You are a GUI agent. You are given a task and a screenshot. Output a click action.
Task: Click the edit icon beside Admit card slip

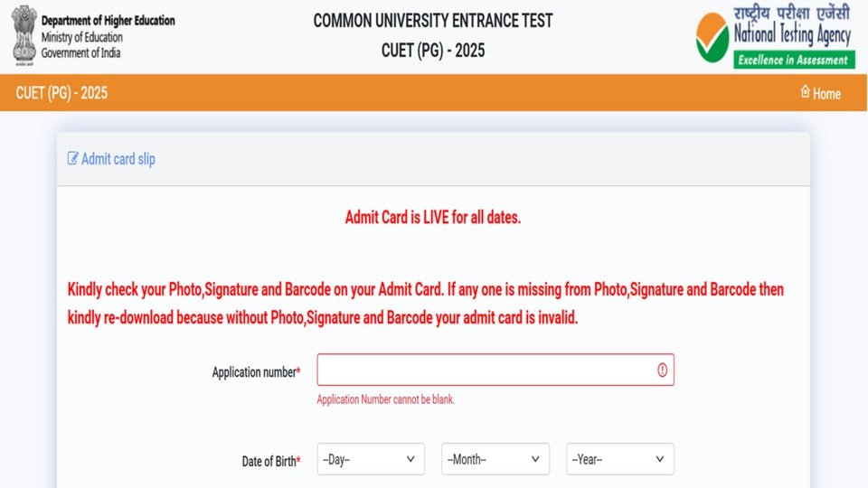point(72,159)
